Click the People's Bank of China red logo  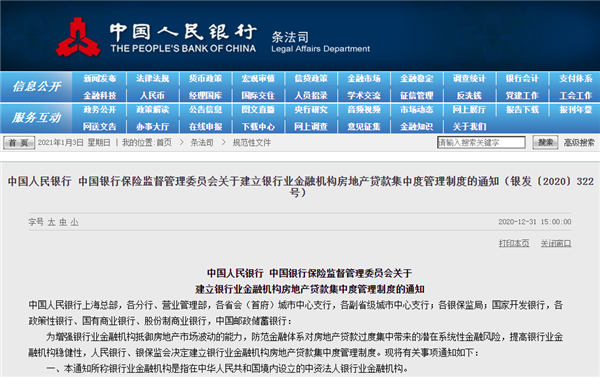(78, 37)
